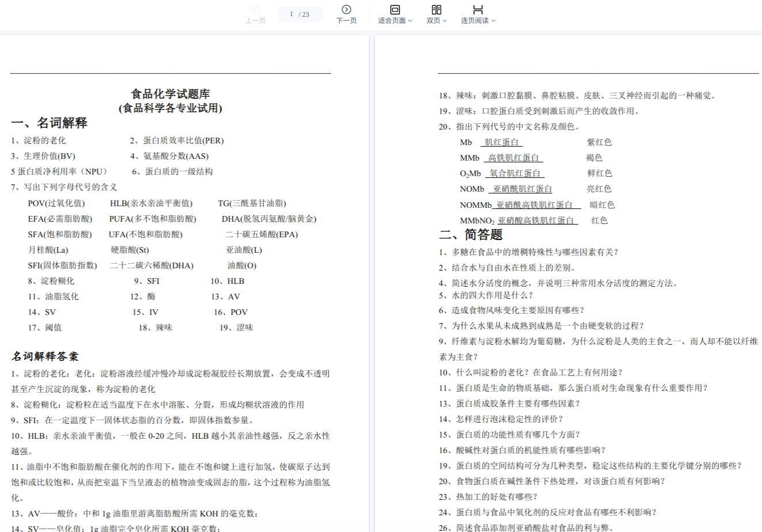The height and width of the screenshot is (532, 762).
Task: Click the dual page (双页) book icon
Action: (x=436, y=9)
